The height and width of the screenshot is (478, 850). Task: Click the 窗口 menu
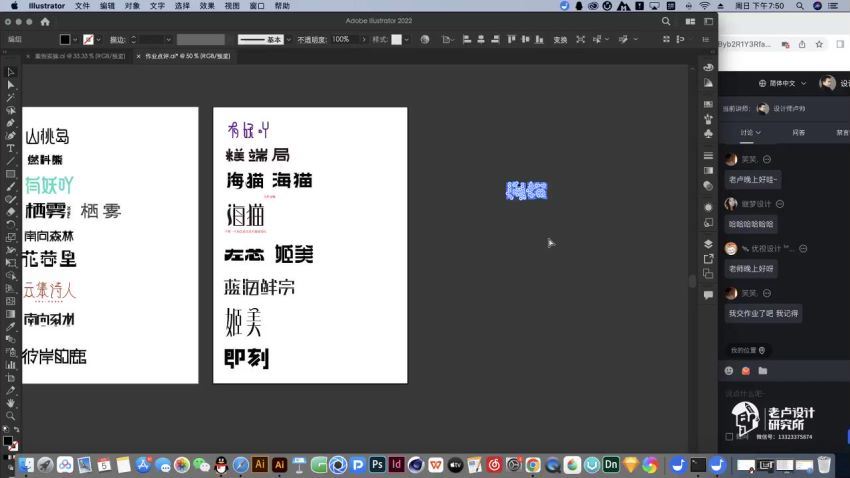click(256, 6)
